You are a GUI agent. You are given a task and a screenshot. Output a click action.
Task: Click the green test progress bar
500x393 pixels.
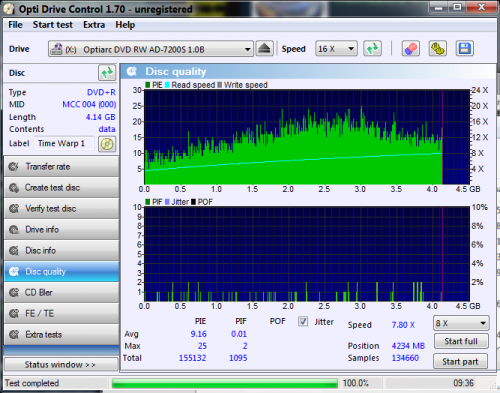tap(225, 383)
